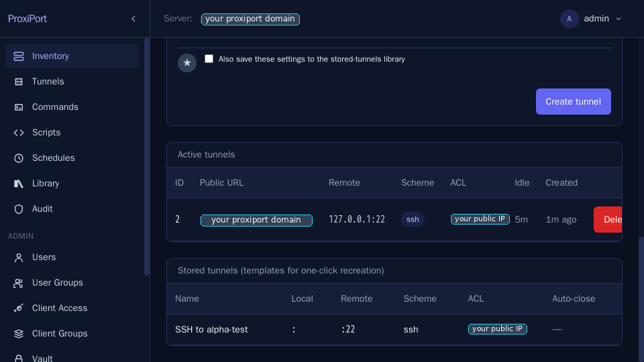Click the Library books icon
The width and height of the screenshot is (644, 362).
(x=19, y=184)
